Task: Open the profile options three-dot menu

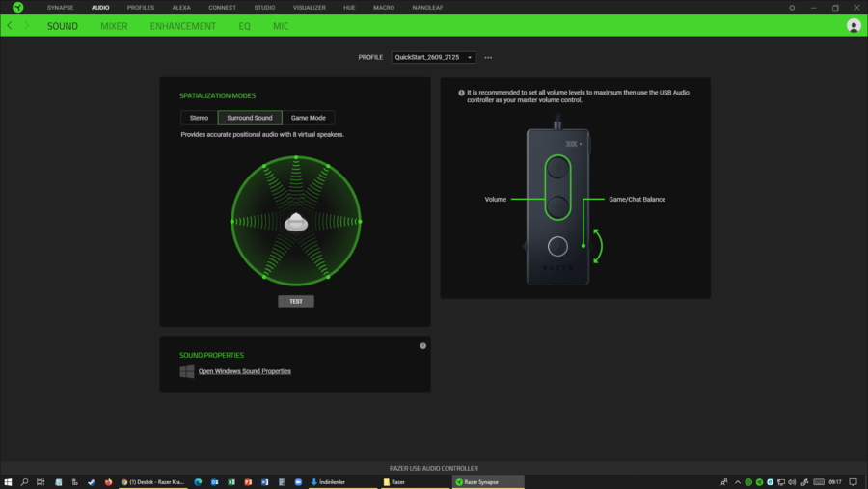Action: point(488,57)
